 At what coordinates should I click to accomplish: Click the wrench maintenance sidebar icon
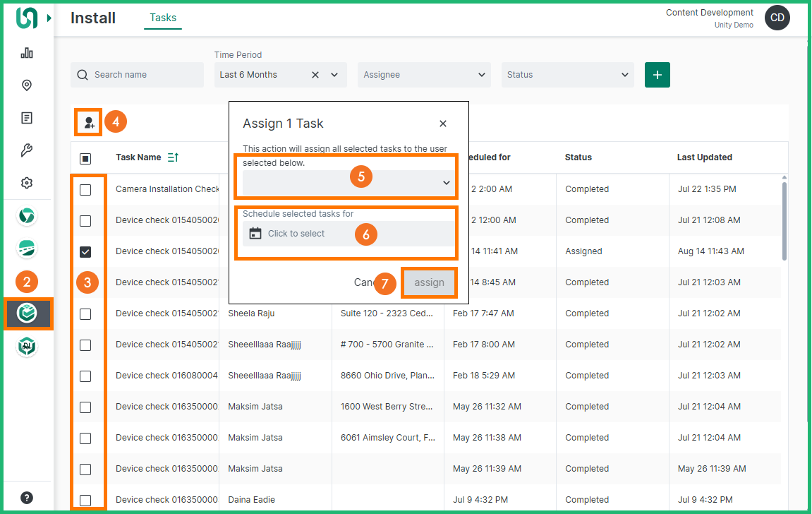tap(27, 150)
